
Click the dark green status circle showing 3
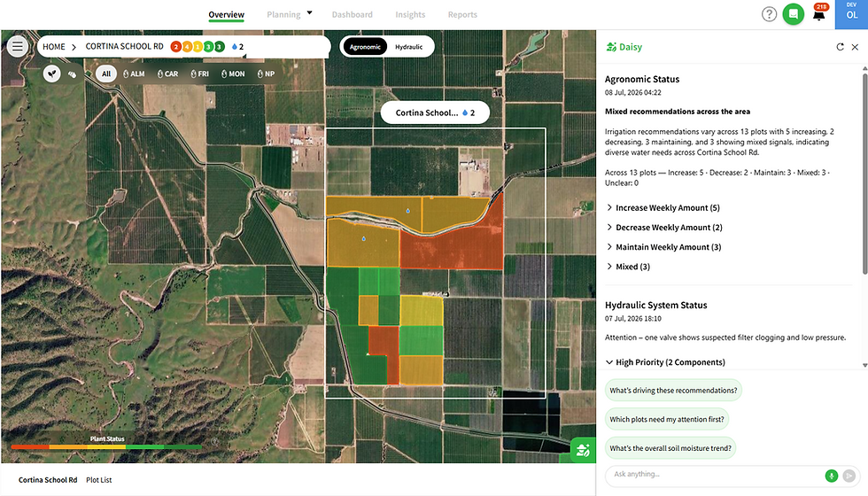[x=220, y=46]
